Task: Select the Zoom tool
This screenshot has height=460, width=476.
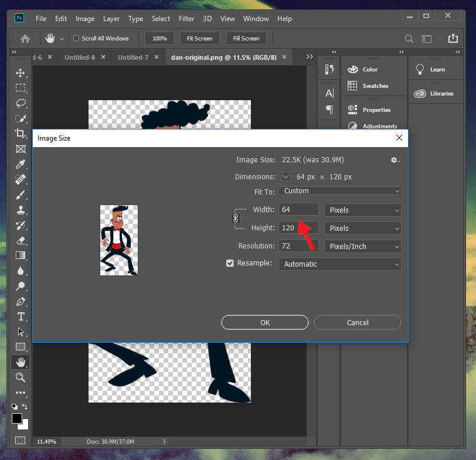Action: (21, 377)
